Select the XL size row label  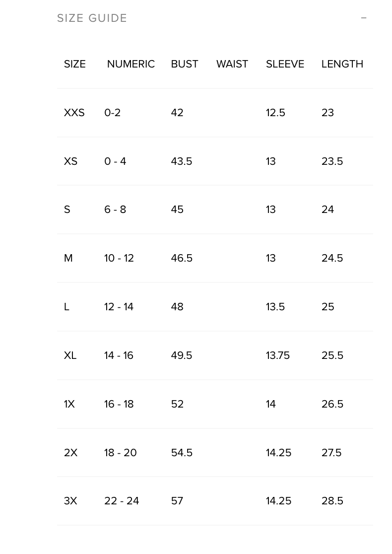tap(70, 355)
